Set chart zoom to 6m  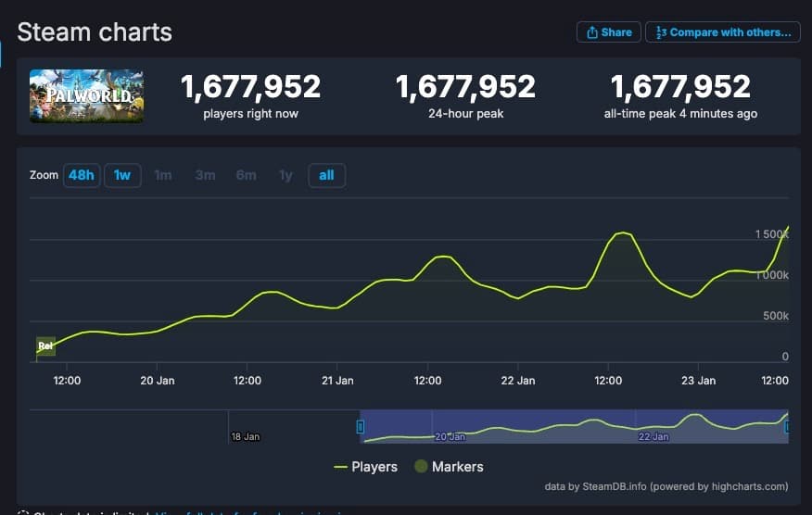(x=246, y=175)
